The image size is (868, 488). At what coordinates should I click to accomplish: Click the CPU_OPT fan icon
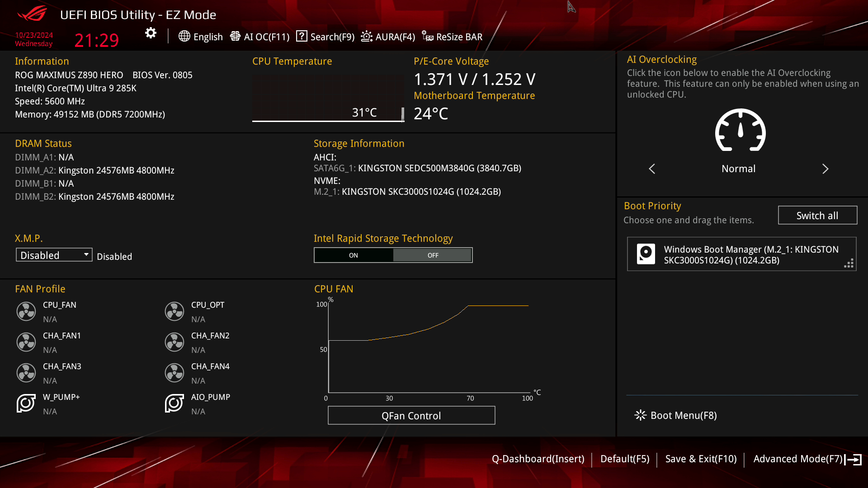point(175,311)
